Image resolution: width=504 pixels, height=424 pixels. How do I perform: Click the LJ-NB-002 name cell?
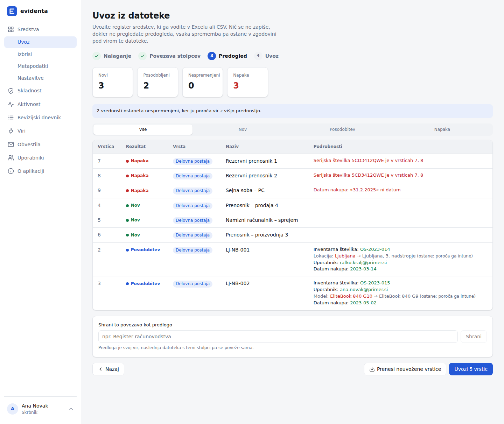coord(238,283)
